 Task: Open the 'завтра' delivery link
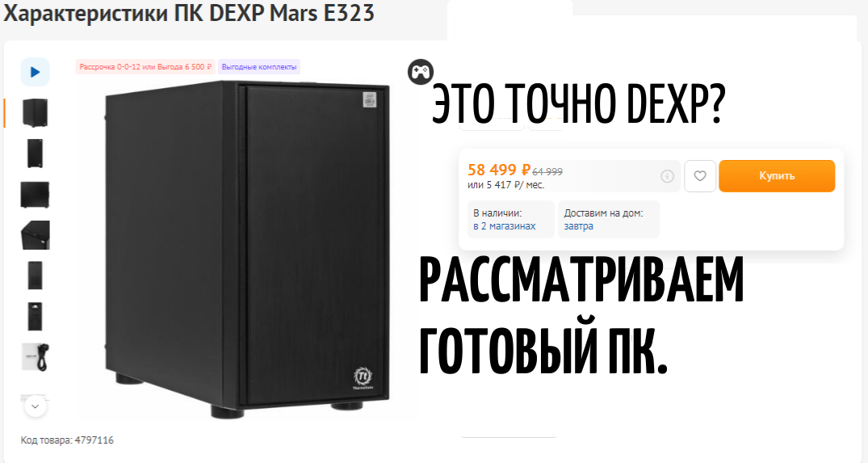(x=578, y=226)
